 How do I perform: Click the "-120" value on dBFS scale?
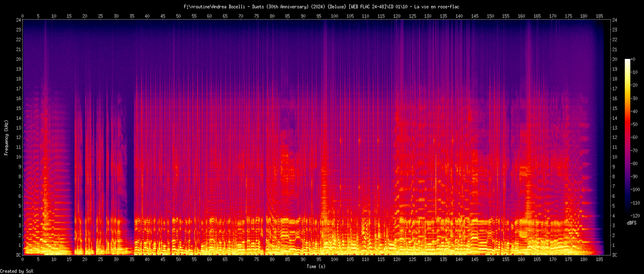(635, 216)
